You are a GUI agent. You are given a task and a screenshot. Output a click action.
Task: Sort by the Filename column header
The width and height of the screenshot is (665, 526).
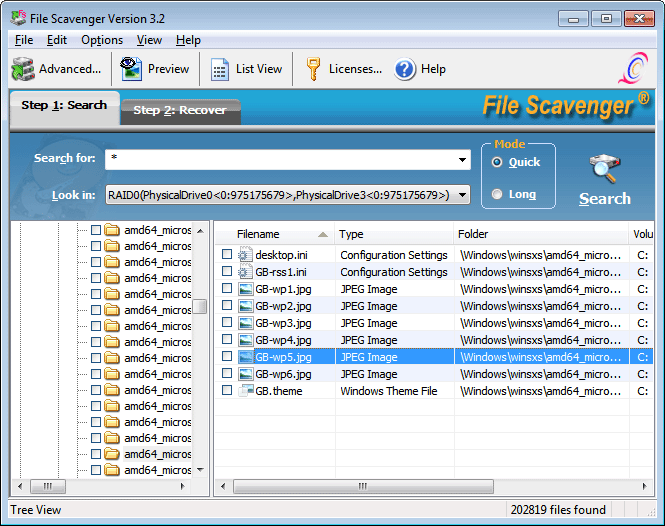click(x=275, y=234)
